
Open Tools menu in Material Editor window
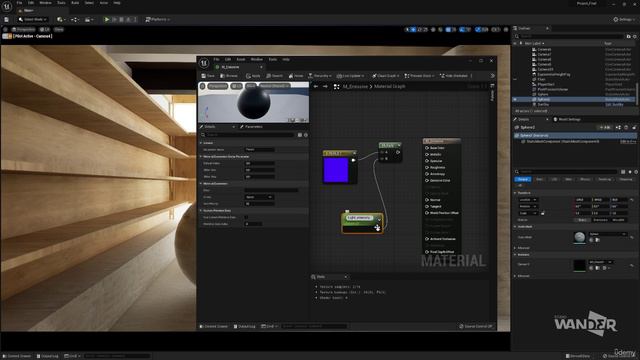pyautogui.click(x=272, y=60)
